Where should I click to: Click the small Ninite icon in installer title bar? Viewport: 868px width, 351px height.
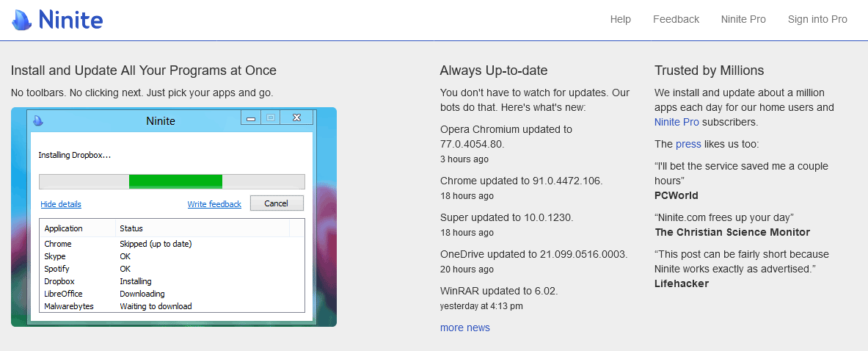click(38, 120)
